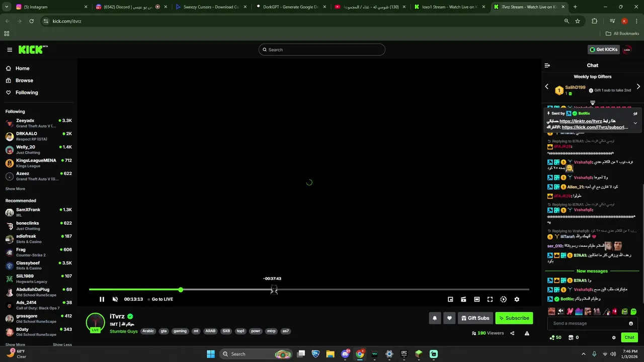Click the Arabic tag
Image resolution: width=644 pixels, height=362 pixels.
tap(148, 331)
